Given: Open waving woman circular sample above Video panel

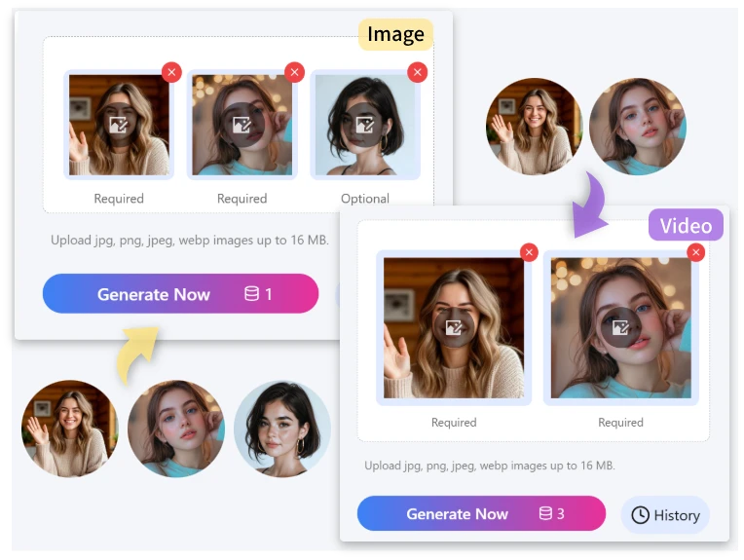Looking at the screenshot, I should (535, 127).
